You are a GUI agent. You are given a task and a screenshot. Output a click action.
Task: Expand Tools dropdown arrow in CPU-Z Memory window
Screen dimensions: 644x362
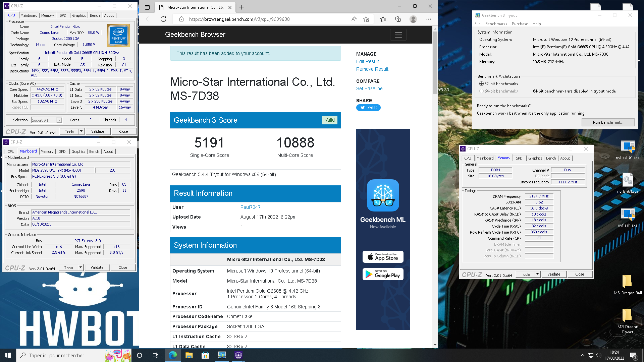(x=537, y=274)
